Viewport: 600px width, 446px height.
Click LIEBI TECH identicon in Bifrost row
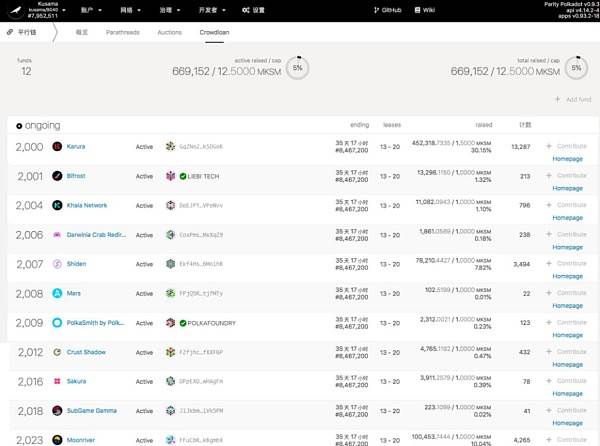pyautogui.click(x=170, y=176)
